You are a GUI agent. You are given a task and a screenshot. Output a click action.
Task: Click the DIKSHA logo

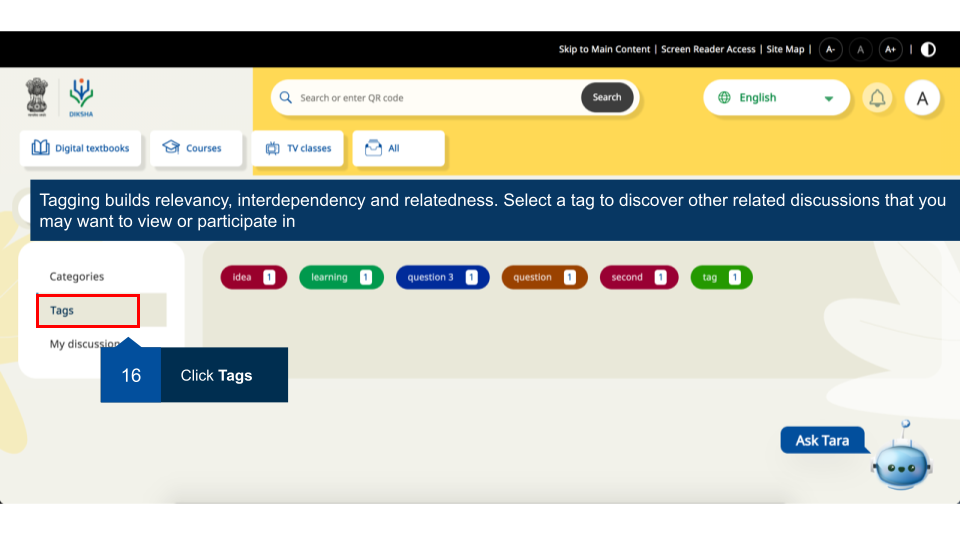[x=81, y=97]
